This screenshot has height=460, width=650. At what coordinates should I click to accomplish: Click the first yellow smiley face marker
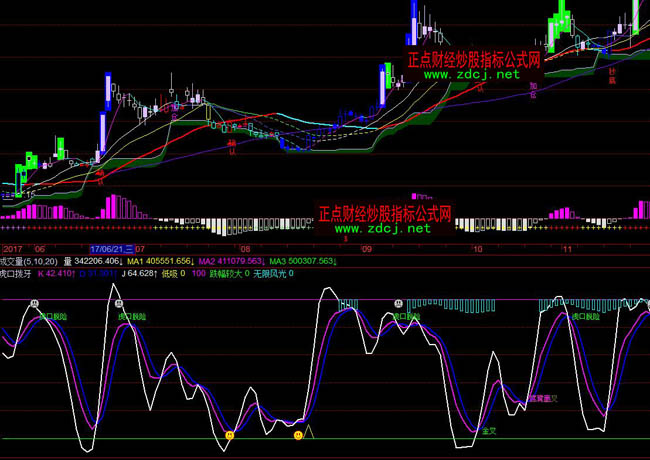tap(230, 436)
